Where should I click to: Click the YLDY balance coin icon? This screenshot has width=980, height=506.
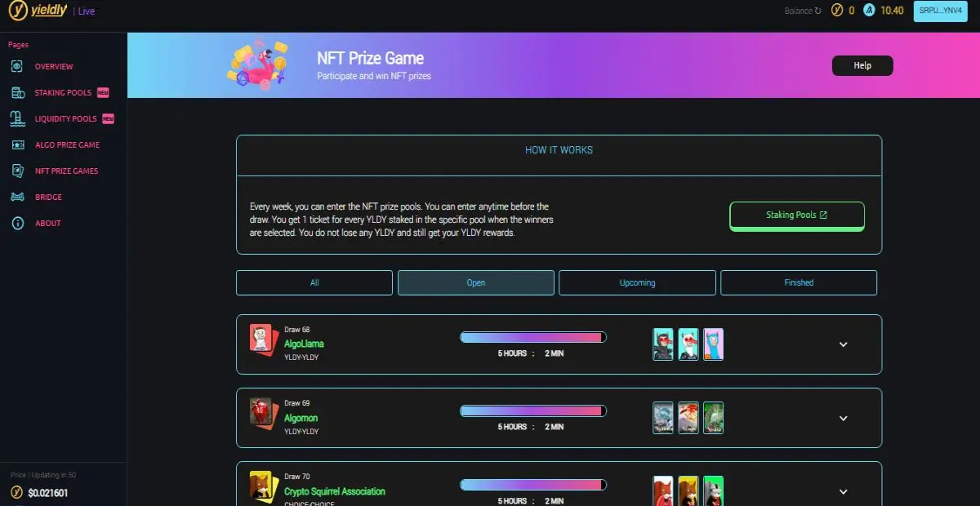(836, 11)
